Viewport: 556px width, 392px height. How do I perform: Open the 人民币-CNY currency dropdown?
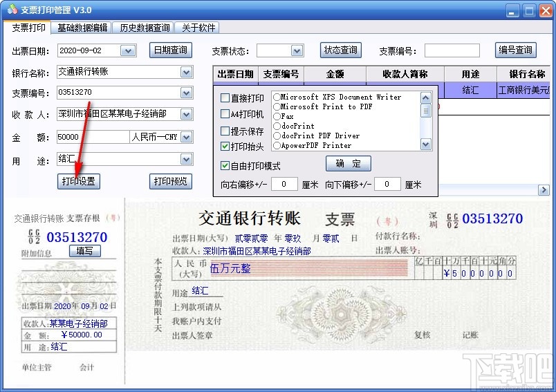point(186,137)
